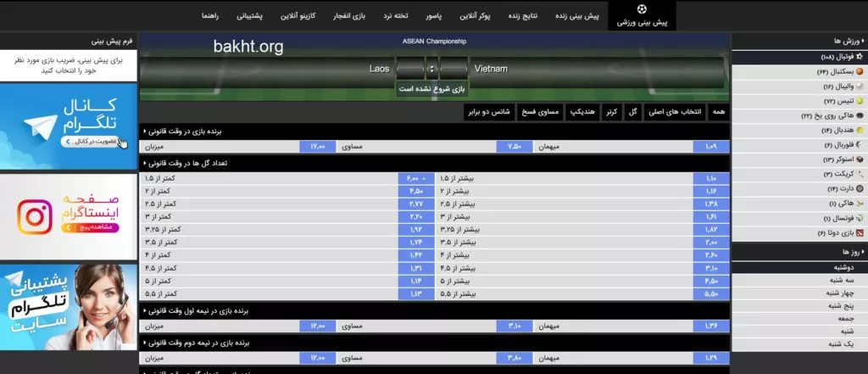Collapse the full-time goals count (تعداد گل ها) section
The image size is (868, 374).
[x=143, y=163]
